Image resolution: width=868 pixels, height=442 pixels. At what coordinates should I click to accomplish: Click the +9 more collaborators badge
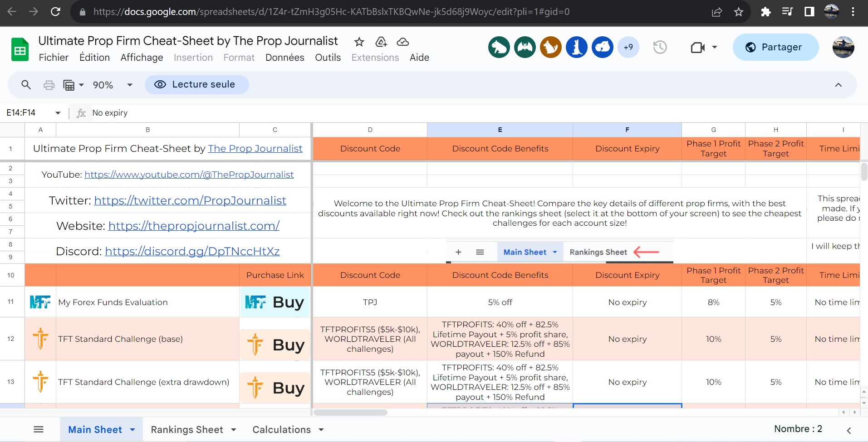tap(628, 47)
